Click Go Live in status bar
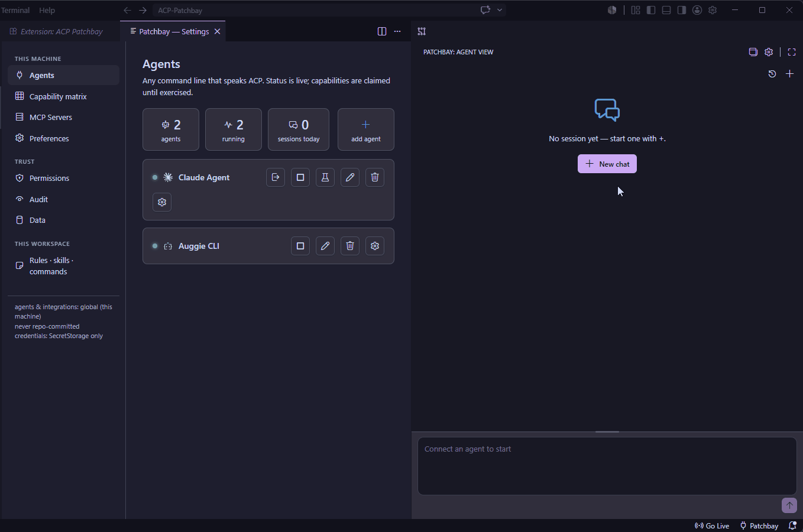 (712, 525)
